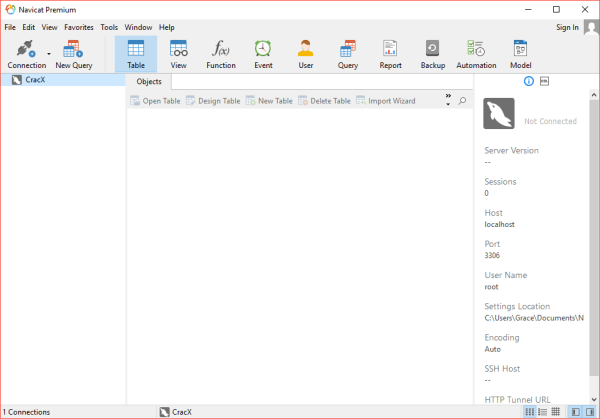Click the dolphin connection thumbnail

pos(499,113)
